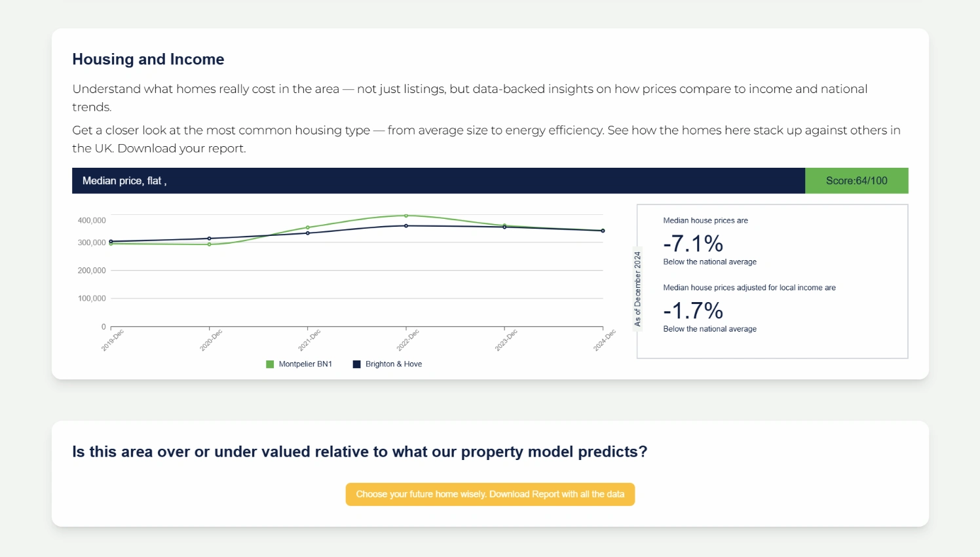980x557 pixels.
Task: Click the "As of December 2024" vertical label
Action: (x=637, y=289)
